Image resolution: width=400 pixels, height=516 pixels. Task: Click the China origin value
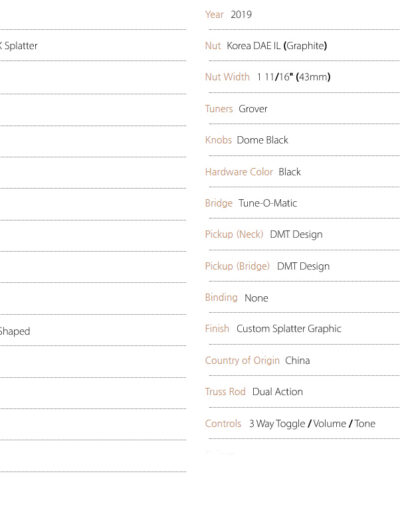click(x=297, y=360)
